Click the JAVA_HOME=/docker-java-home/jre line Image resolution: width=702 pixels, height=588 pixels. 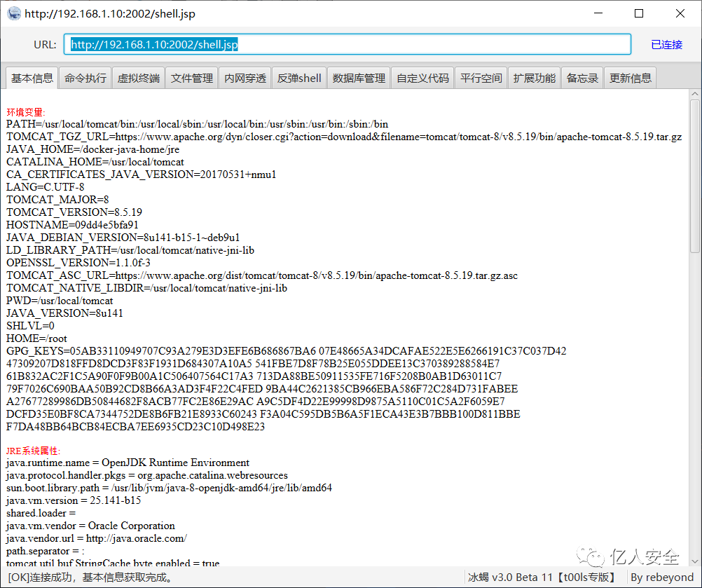pos(92,149)
